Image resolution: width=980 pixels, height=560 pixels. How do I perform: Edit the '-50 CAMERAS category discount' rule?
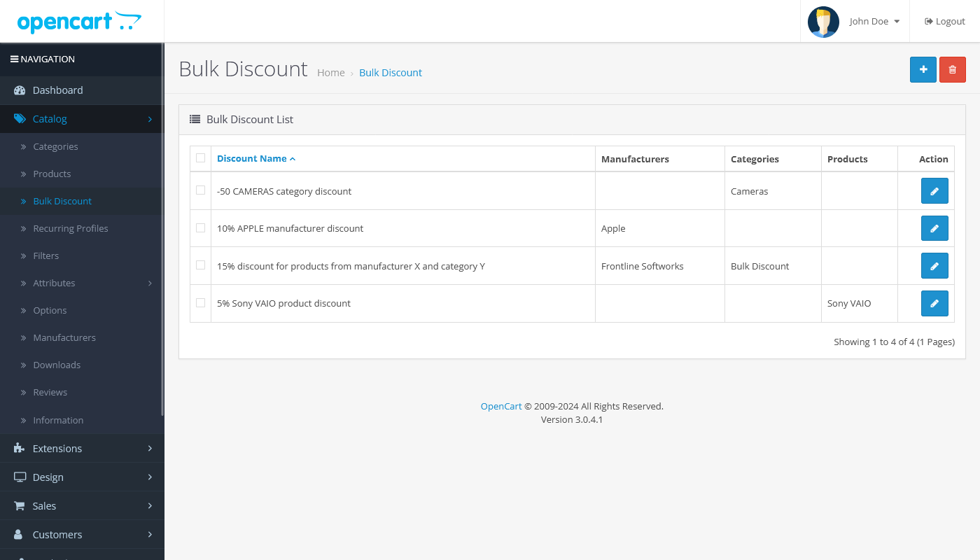(934, 190)
